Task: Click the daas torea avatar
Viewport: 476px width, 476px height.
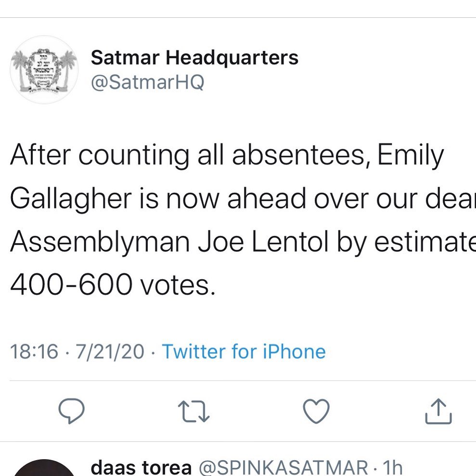Action: click(44, 469)
